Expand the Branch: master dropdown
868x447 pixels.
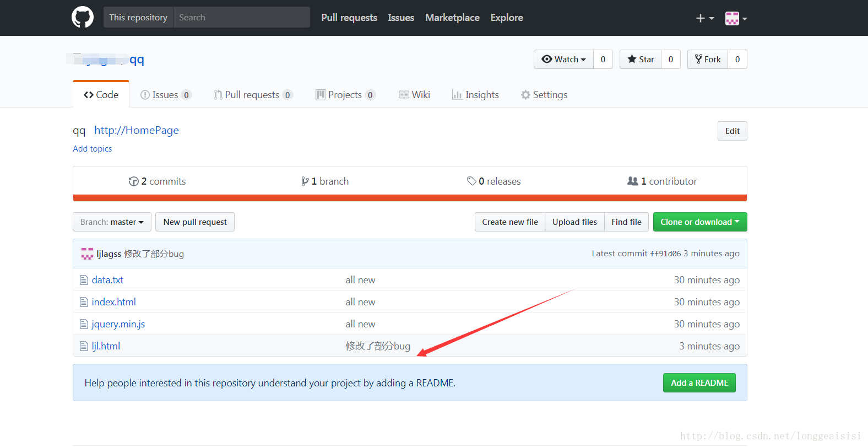click(112, 222)
